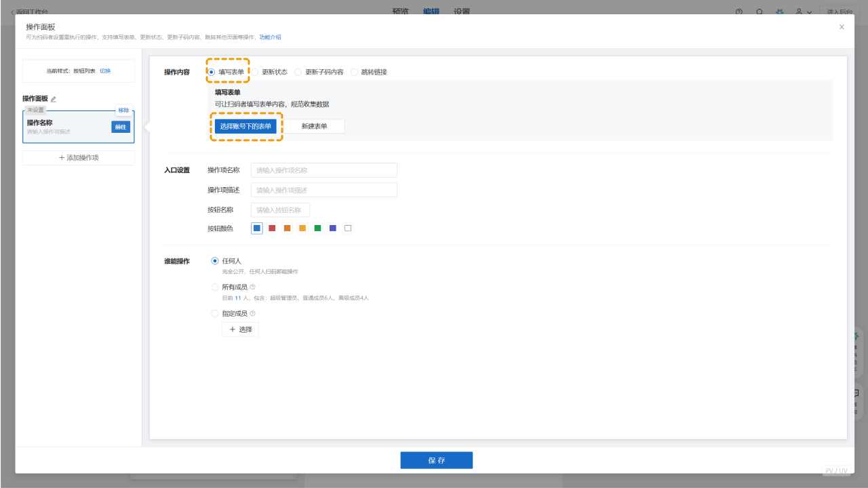Pick the green button color swatch

pyautogui.click(x=317, y=228)
